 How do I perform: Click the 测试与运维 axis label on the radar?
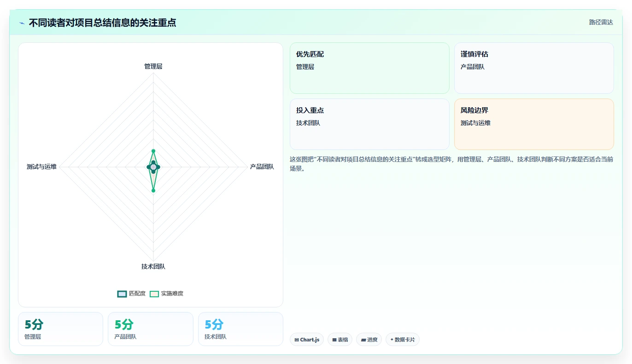41,167
